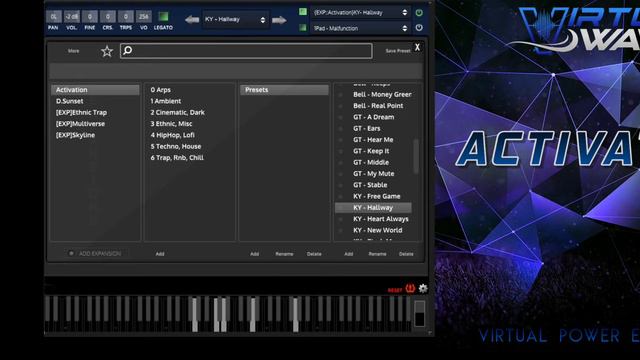Open the EXP Activation KY-Hallway layer dropdown

pos(360,13)
